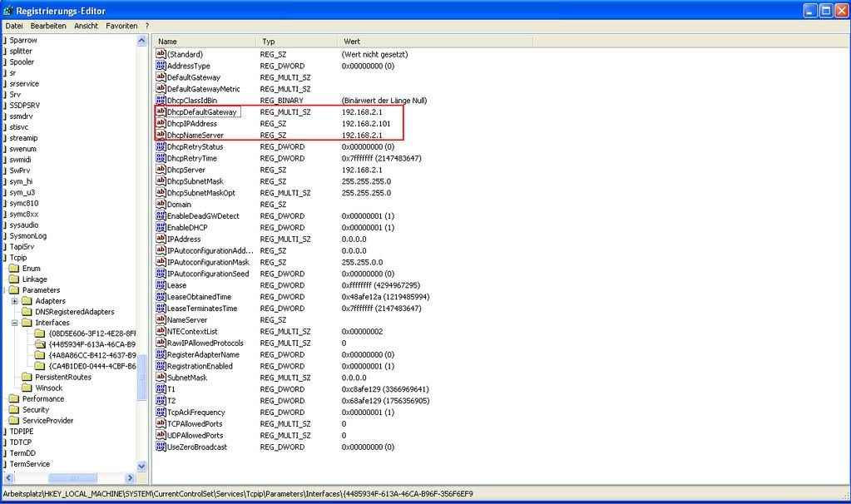Select the Linkage key under Tcpip
The height and width of the screenshot is (504, 851).
[x=34, y=279]
